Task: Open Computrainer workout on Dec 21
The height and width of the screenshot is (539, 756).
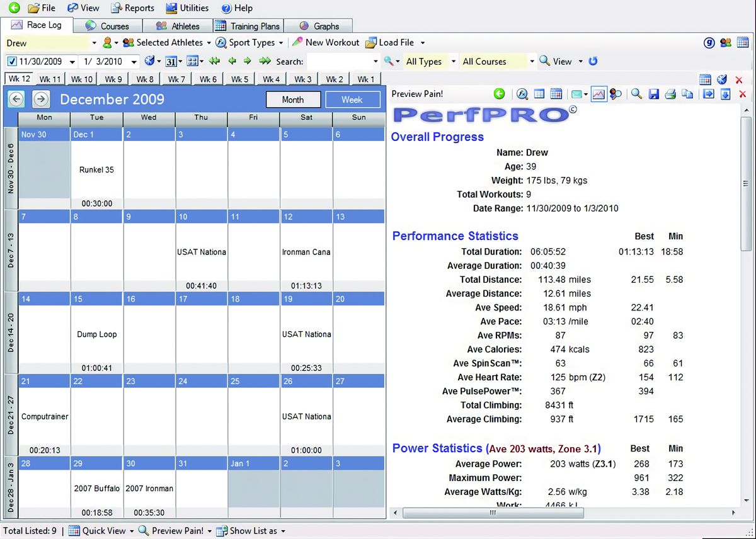Action: pos(45,416)
